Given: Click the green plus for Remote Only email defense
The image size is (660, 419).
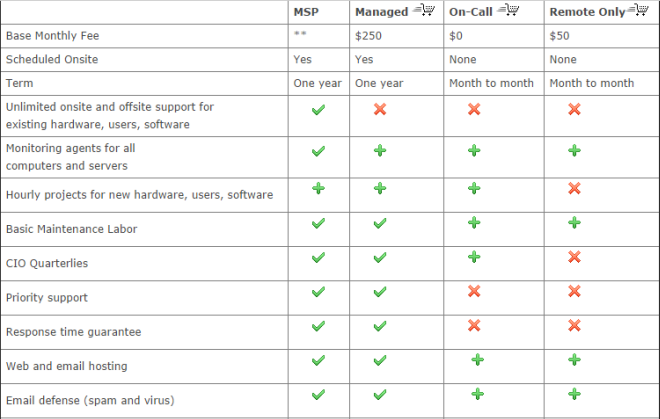Looking at the screenshot, I should (574, 394).
